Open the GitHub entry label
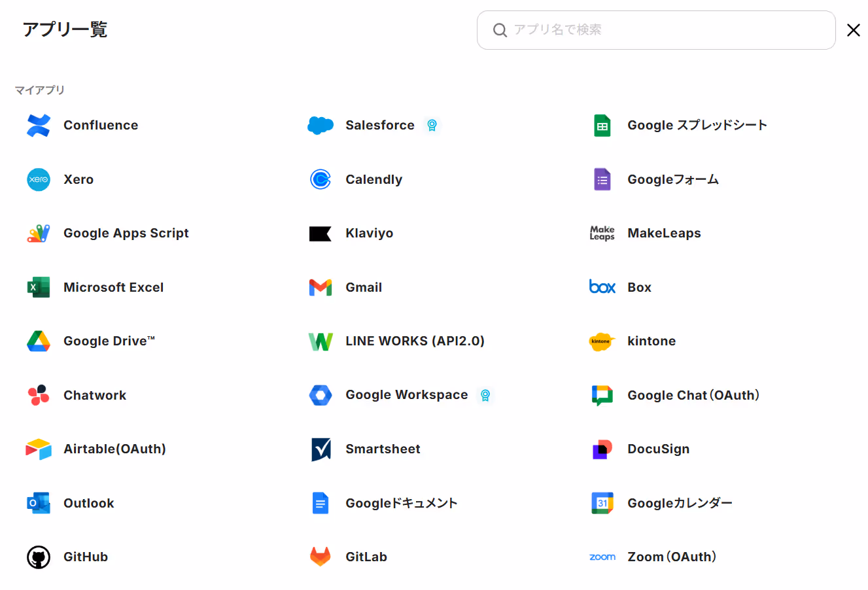868x590 pixels. [86, 557]
